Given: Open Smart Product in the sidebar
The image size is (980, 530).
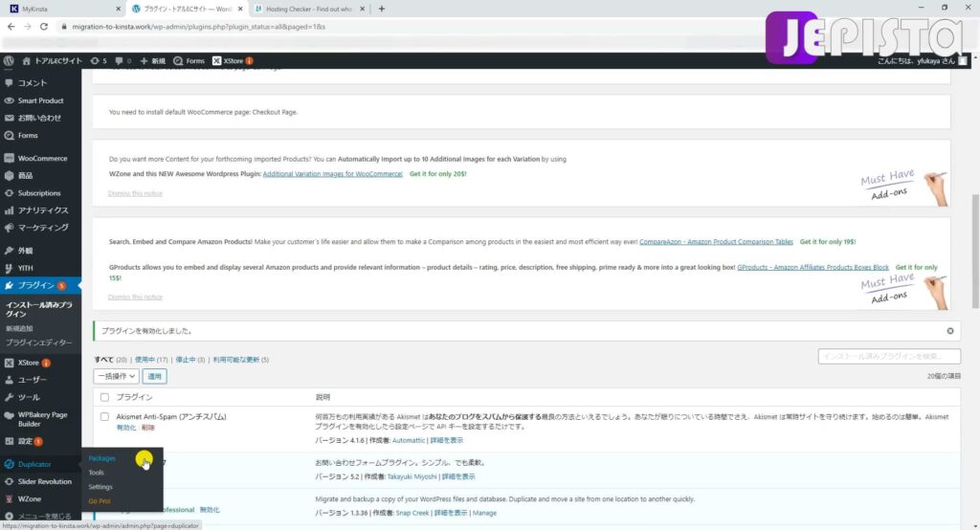Looking at the screenshot, I should pos(40,100).
